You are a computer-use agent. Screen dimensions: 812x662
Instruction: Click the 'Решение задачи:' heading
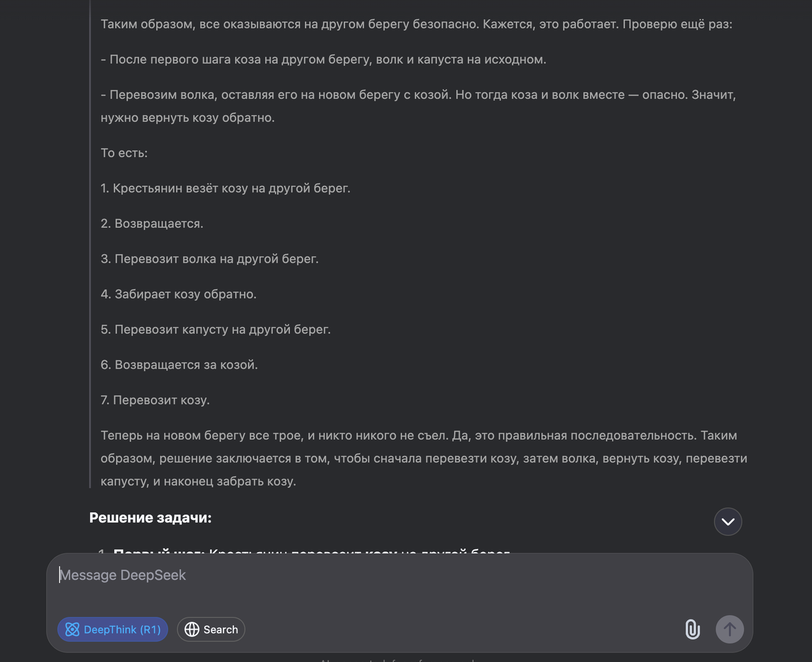150,518
